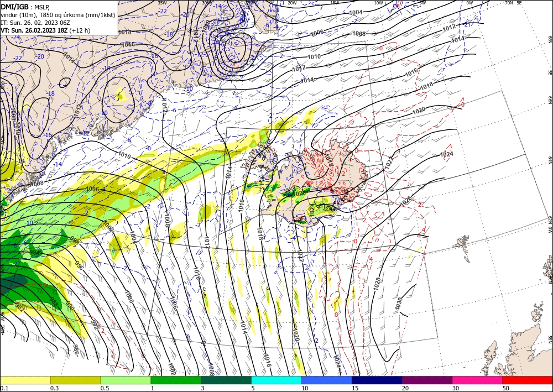This screenshot has width=553, height=392.
Task: Click the medium green 1–3 legend swatch
Action: (x=176, y=380)
